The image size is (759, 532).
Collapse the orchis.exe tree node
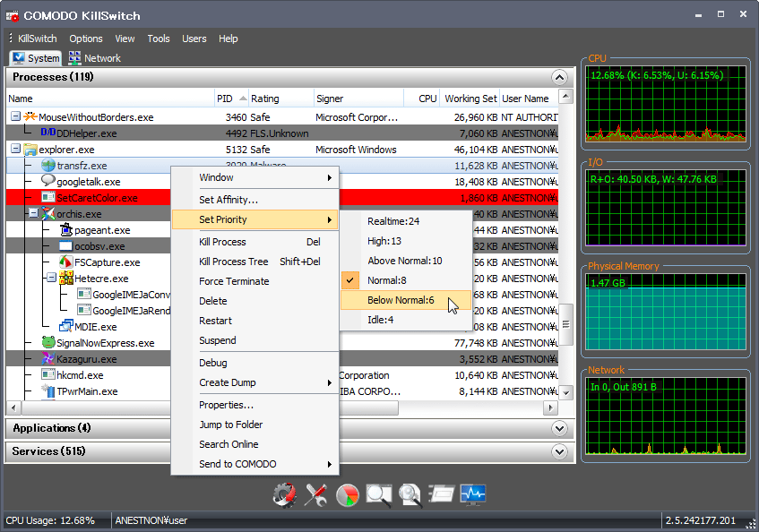tap(33, 213)
